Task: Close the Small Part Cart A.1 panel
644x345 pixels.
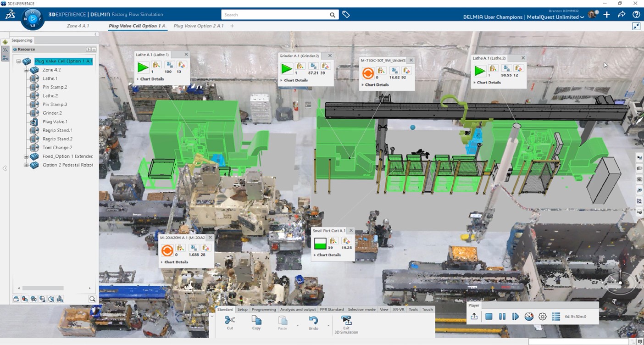Action: click(351, 231)
